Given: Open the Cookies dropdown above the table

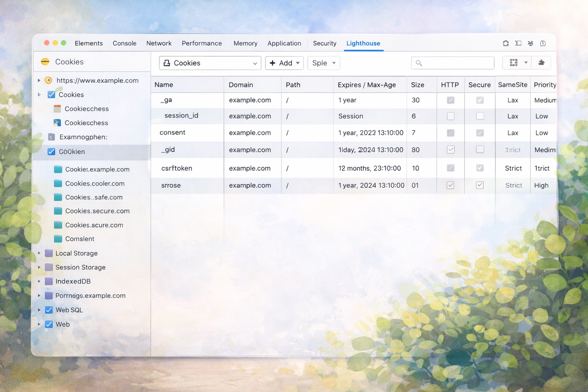Looking at the screenshot, I should (x=210, y=63).
